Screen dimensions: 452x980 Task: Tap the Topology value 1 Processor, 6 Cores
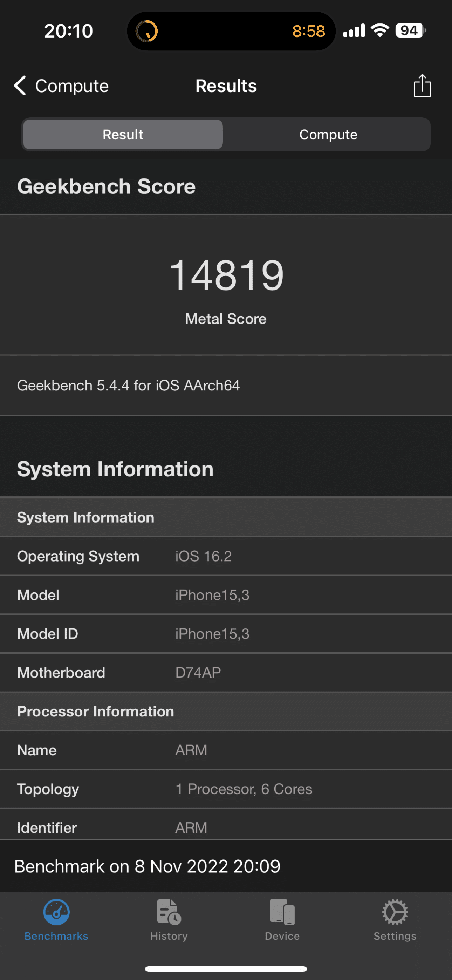[244, 789]
